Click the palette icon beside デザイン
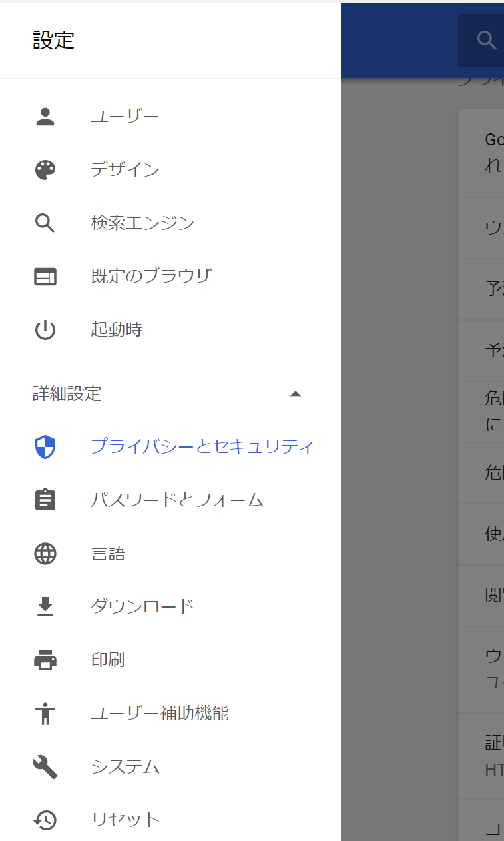 45,170
